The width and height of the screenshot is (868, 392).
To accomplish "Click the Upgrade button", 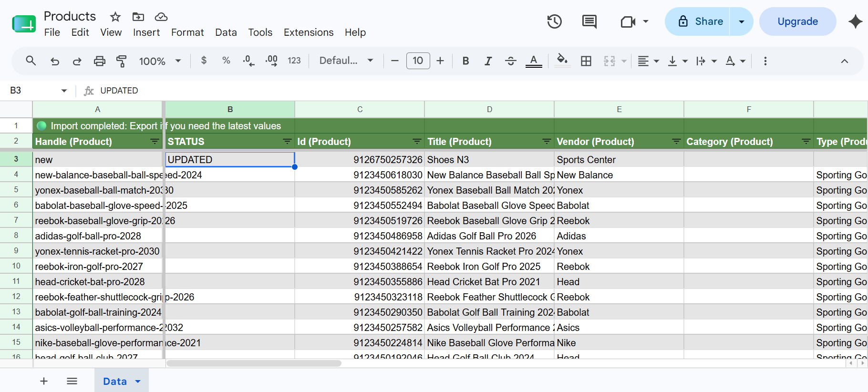I will [x=798, y=21].
